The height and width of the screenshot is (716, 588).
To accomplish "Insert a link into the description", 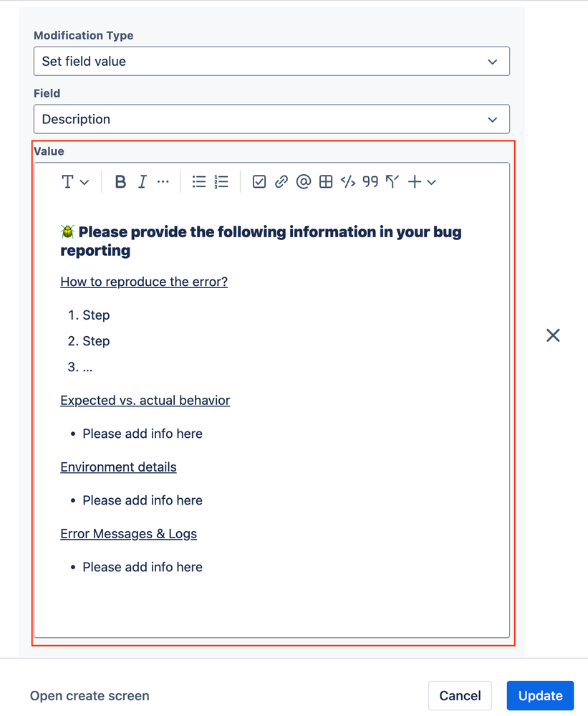I will 281,181.
